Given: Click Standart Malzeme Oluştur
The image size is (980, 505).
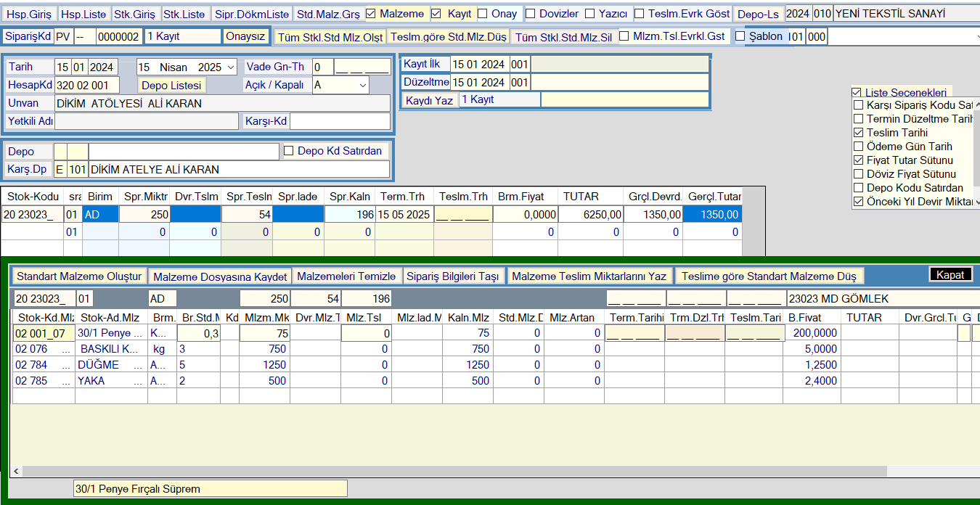Looking at the screenshot, I should (79, 276).
